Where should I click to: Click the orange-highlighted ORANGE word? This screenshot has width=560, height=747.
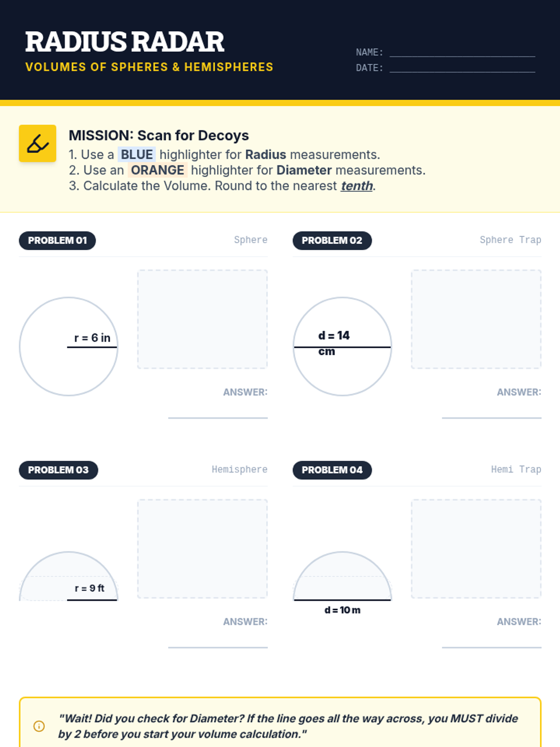coord(157,170)
